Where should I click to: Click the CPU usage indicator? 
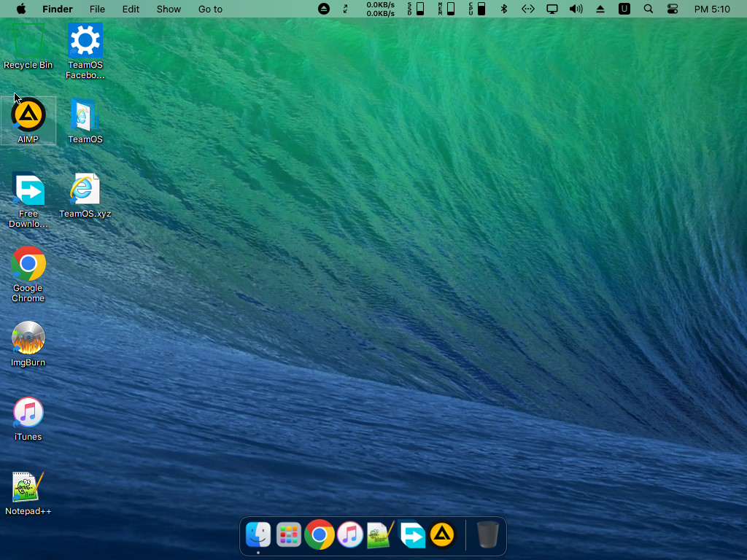[477, 9]
